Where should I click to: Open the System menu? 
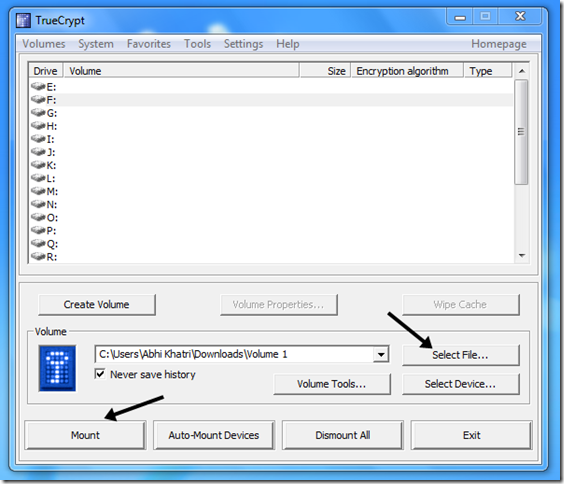tap(96, 44)
